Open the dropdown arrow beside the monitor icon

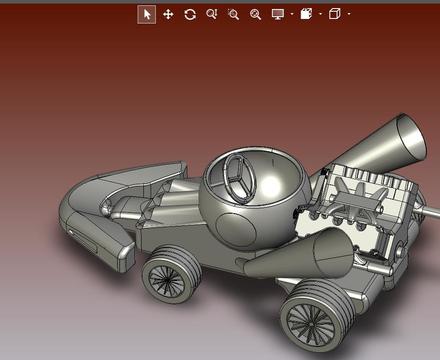point(292,14)
